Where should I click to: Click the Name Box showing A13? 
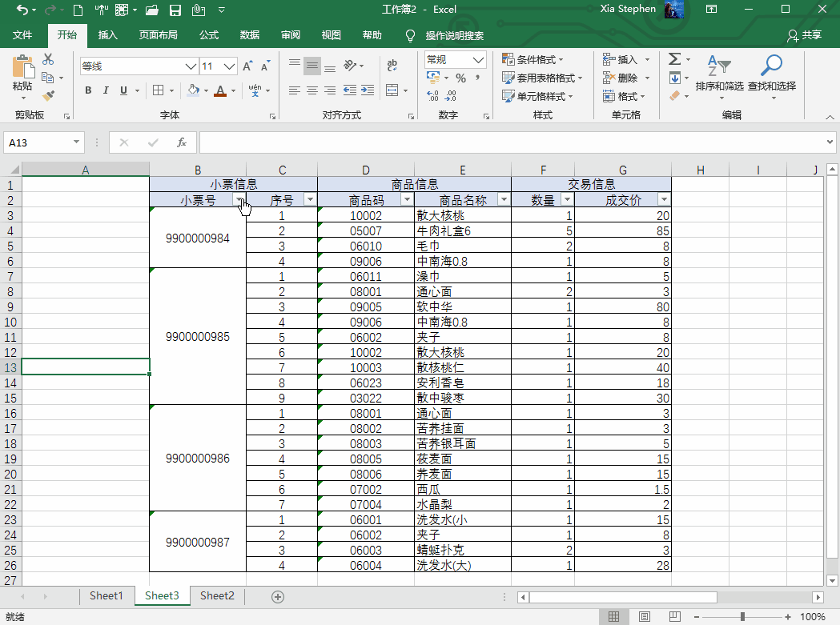coord(43,142)
